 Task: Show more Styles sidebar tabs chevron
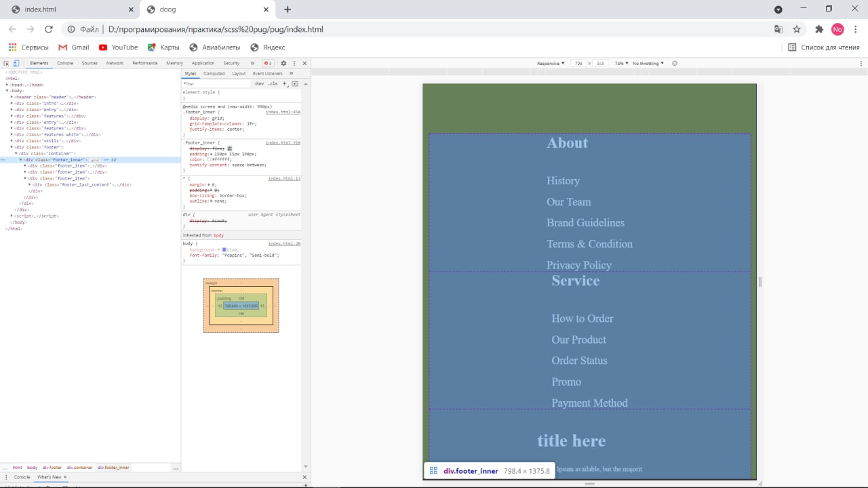[x=291, y=73]
